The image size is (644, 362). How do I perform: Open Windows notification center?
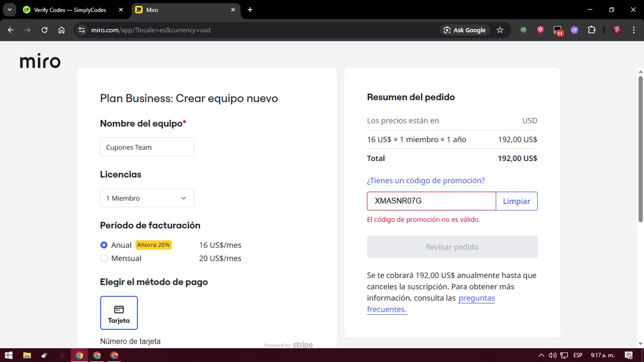pyautogui.click(x=629, y=355)
